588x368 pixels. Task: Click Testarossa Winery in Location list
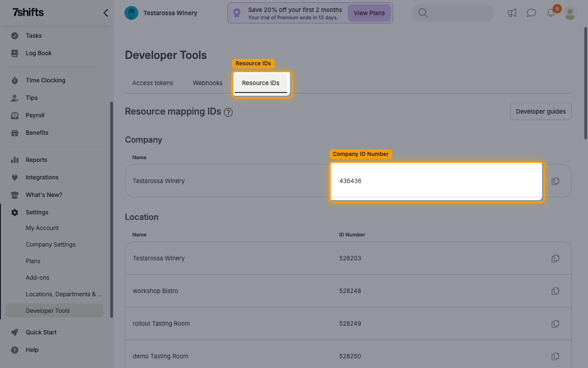coord(158,258)
